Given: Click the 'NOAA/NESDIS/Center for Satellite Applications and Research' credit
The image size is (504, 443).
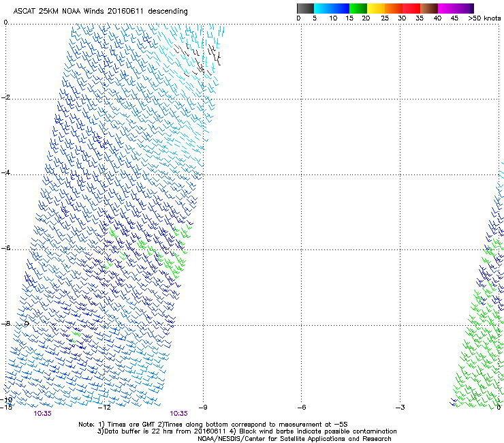Looking at the screenshot, I should point(294,439).
